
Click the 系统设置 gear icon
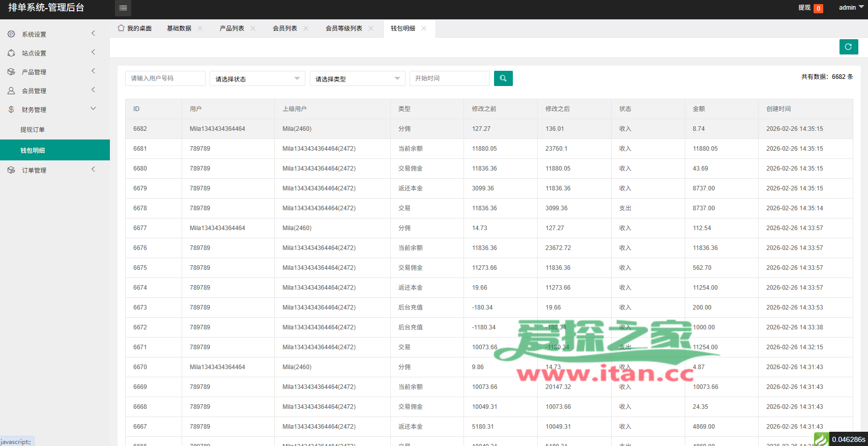tap(11, 34)
